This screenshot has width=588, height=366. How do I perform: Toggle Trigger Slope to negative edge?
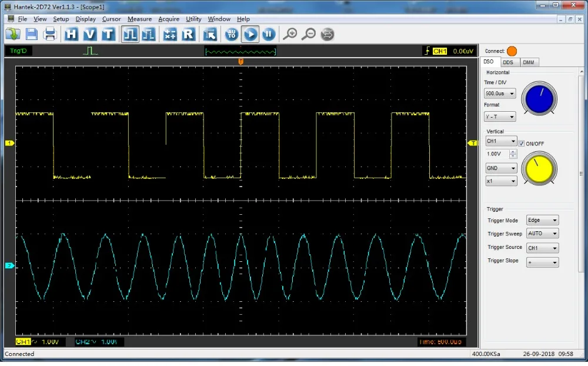click(542, 261)
